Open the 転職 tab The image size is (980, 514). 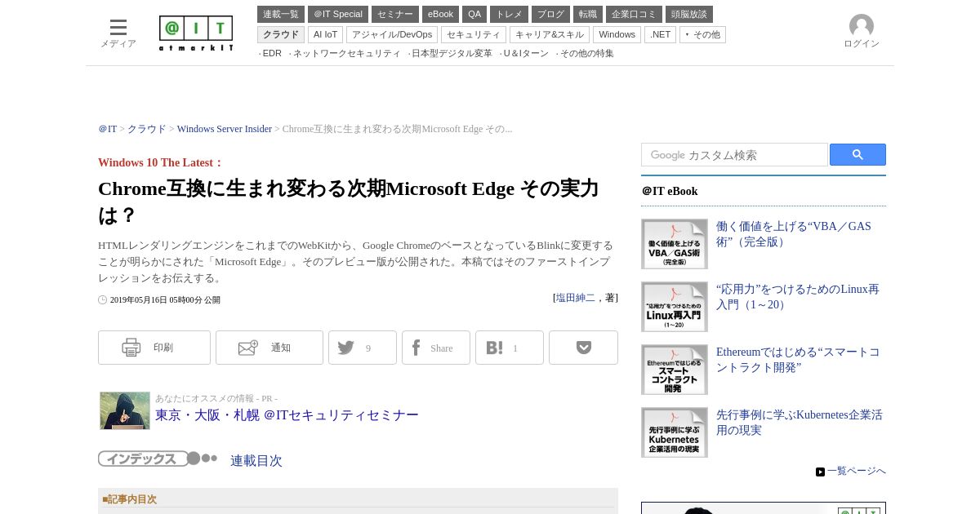tap(588, 14)
